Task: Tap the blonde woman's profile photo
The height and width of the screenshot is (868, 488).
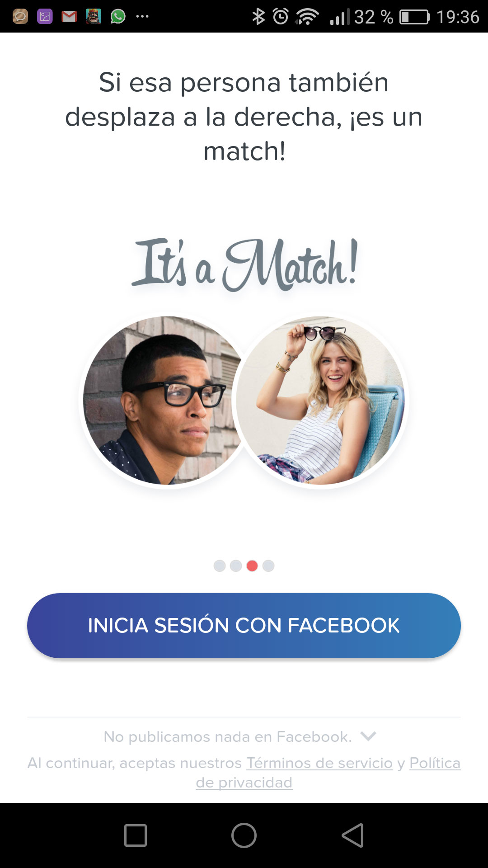Action: point(320,400)
